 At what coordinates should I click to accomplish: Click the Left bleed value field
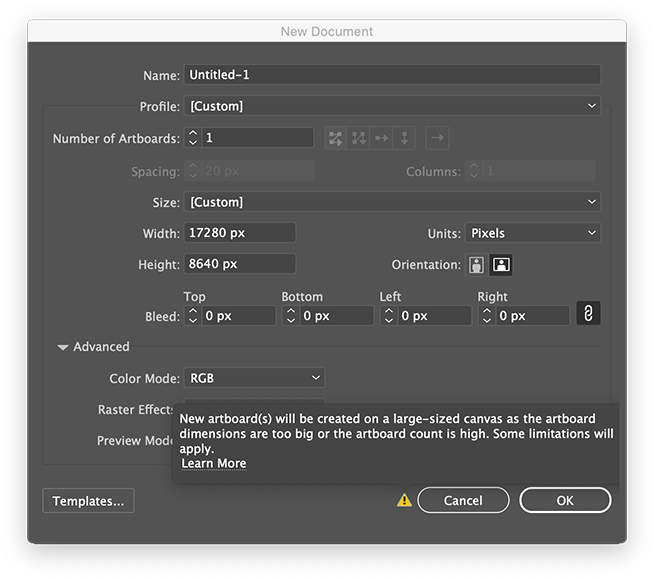[x=434, y=316]
